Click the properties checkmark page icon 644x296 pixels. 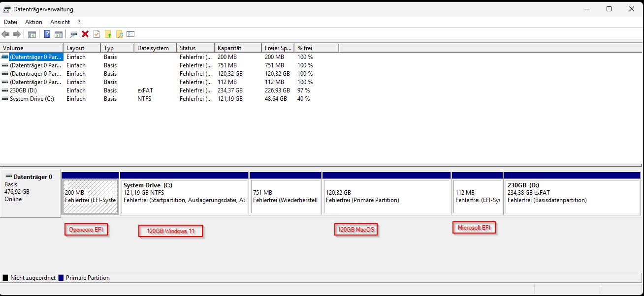click(97, 34)
